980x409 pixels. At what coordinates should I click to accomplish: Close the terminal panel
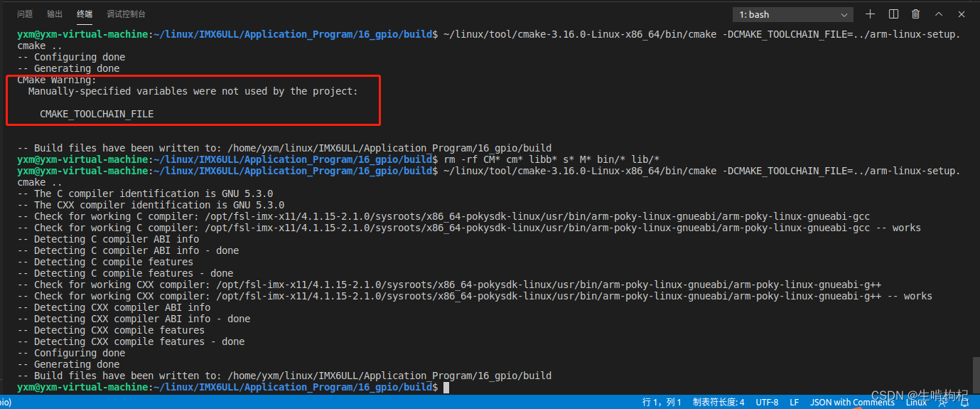[x=962, y=14]
